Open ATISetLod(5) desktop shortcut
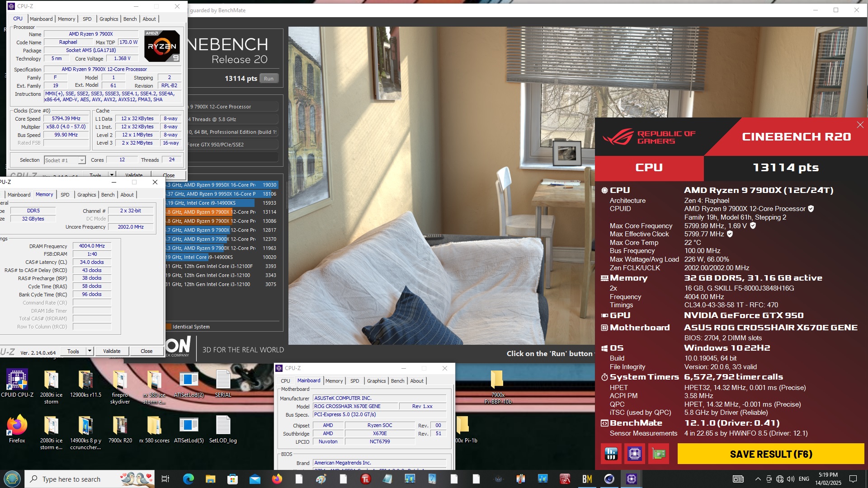The height and width of the screenshot is (488, 868). (x=189, y=429)
